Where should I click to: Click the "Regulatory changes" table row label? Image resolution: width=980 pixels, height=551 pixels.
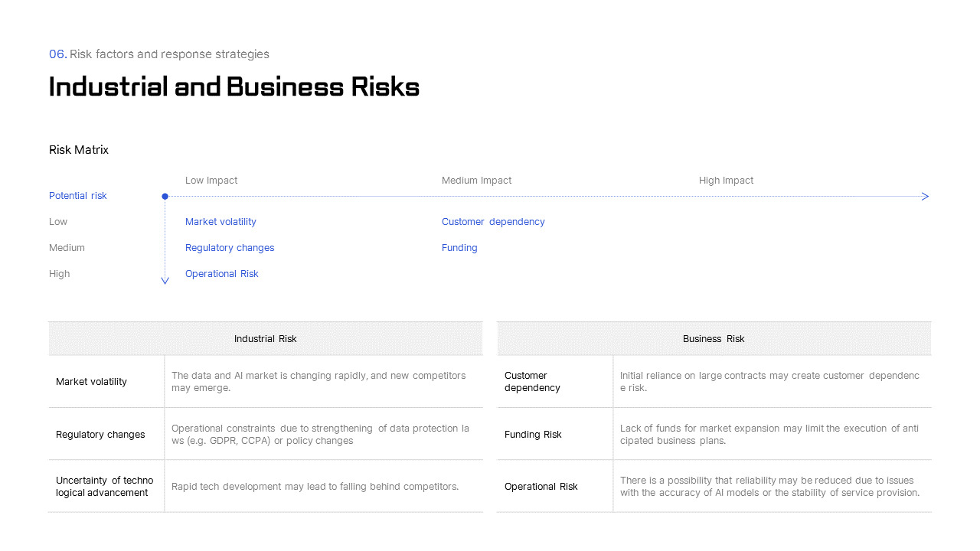pyautogui.click(x=100, y=435)
